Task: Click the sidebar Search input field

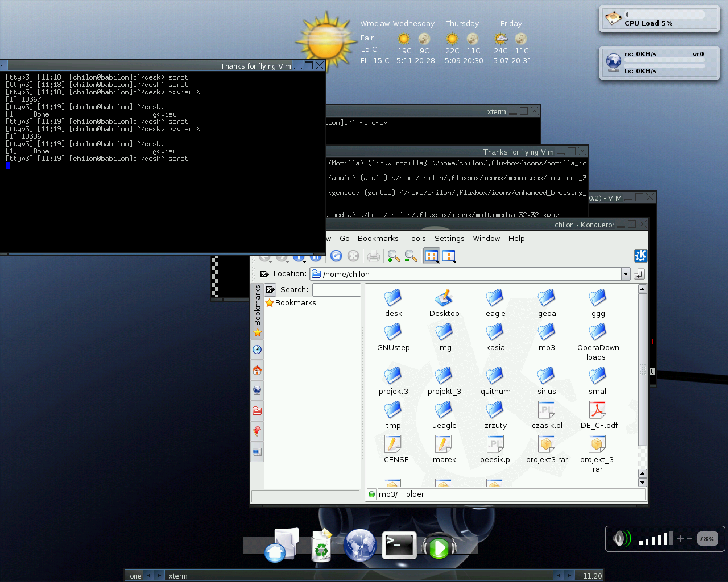Action: click(x=336, y=290)
